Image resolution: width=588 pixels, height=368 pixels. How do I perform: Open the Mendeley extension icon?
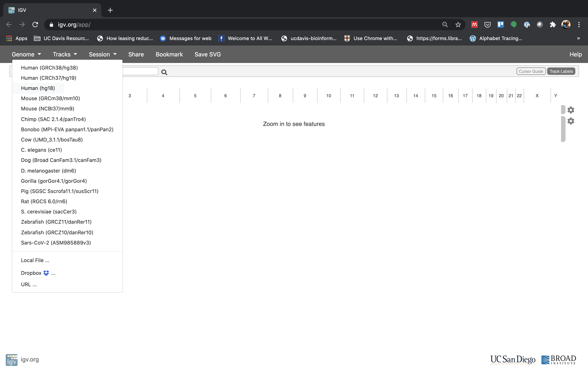click(474, 25)
